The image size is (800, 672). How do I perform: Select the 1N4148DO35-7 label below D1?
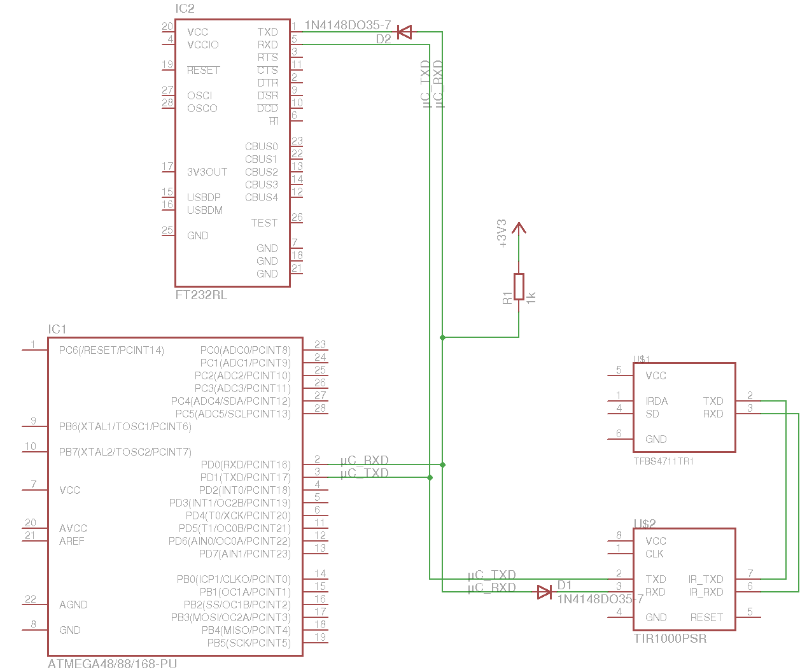[x=600, y=599]
